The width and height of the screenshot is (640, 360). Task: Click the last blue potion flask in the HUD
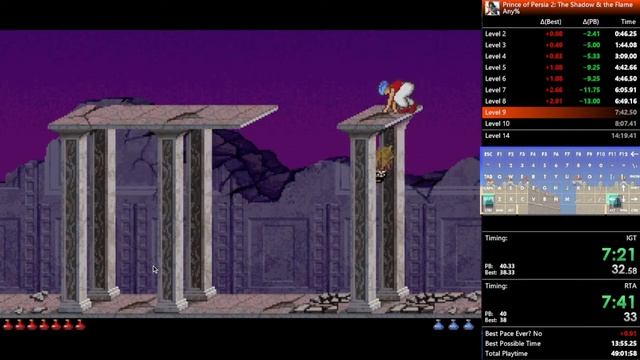[x=469, y=325]
